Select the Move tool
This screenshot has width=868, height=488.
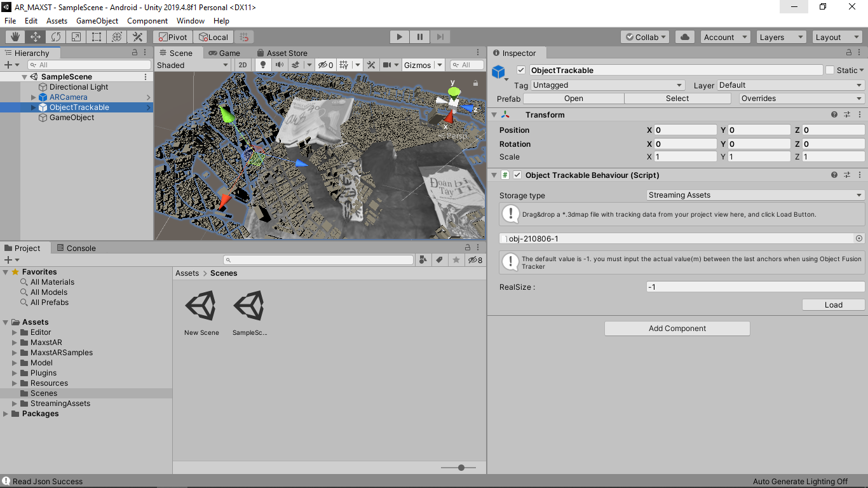tap(36, 37)
